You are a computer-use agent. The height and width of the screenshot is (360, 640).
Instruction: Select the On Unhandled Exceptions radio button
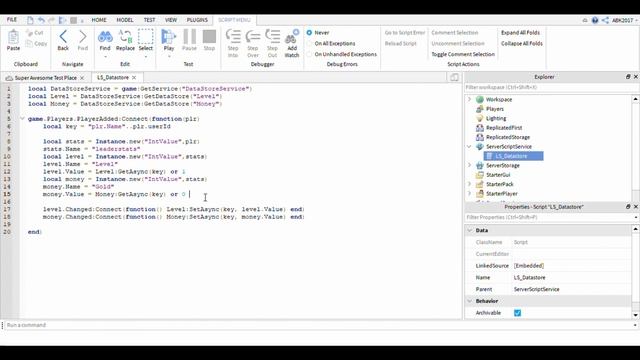[309, 54]
